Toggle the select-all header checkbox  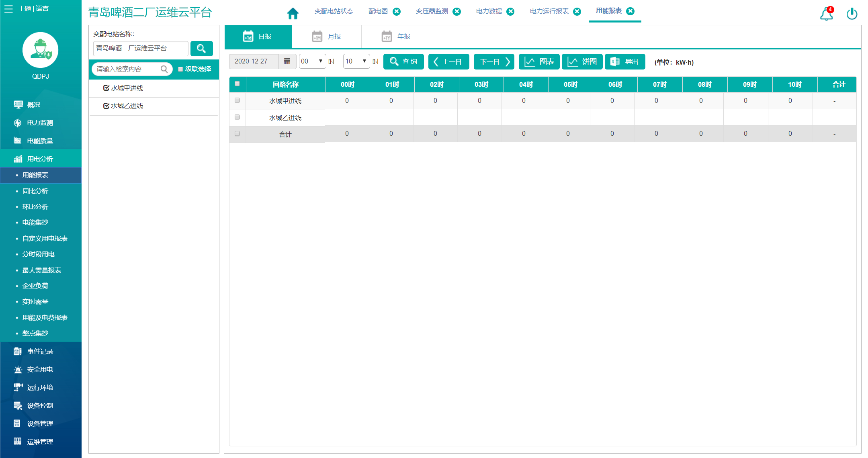click(237, 84)
